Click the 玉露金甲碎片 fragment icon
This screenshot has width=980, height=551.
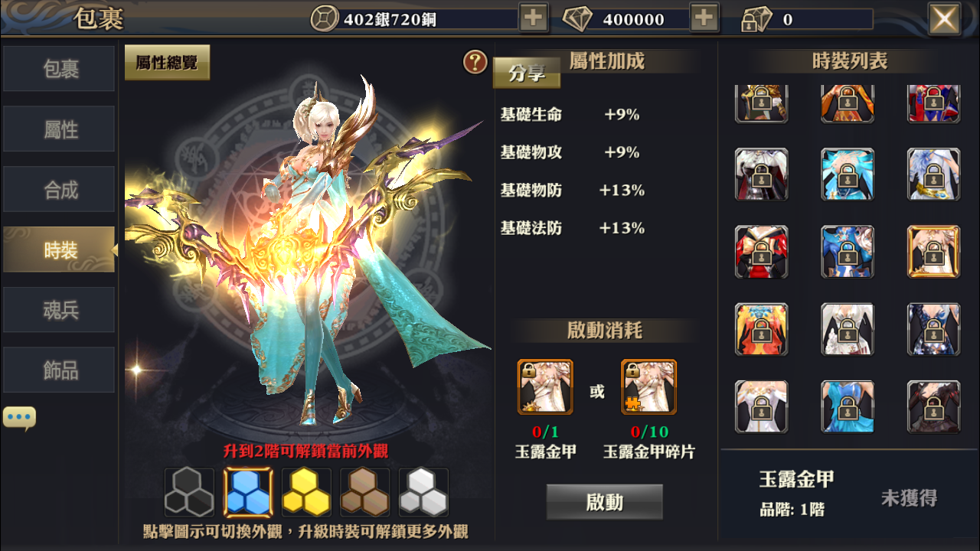(x=648, y=387)
